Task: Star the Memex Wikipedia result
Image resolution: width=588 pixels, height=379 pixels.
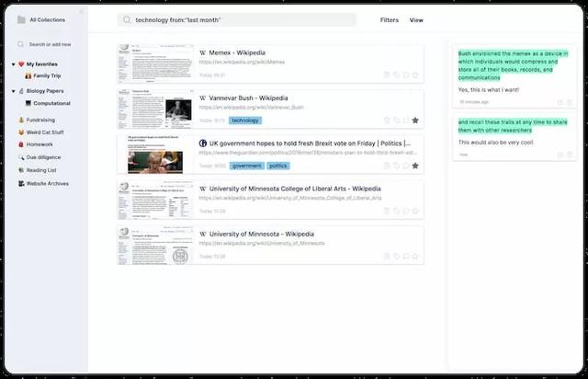Action: 415,75
